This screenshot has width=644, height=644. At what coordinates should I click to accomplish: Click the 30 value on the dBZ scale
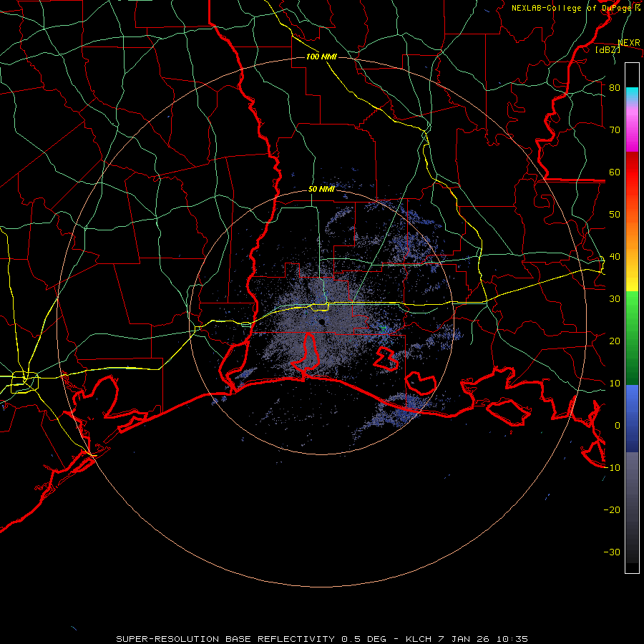615,299
